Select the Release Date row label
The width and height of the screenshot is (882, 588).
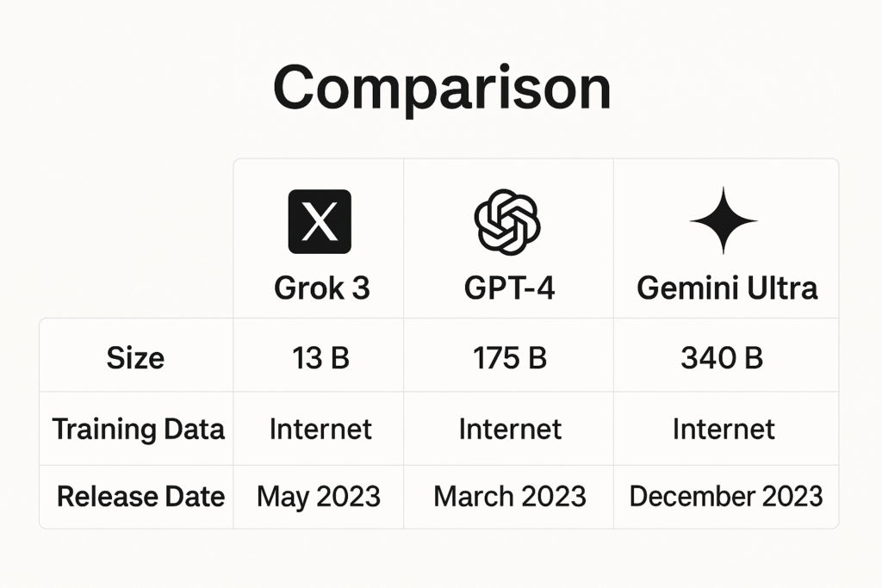(140, 496)
